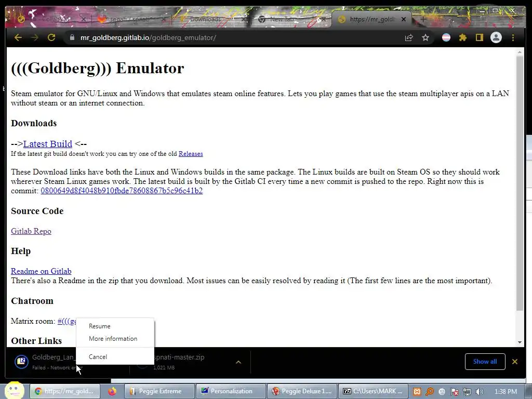The width and height of the screenshot is (532, 399).
Task: Open Personalization taskbar button
Action: click(x=231, y=391)
